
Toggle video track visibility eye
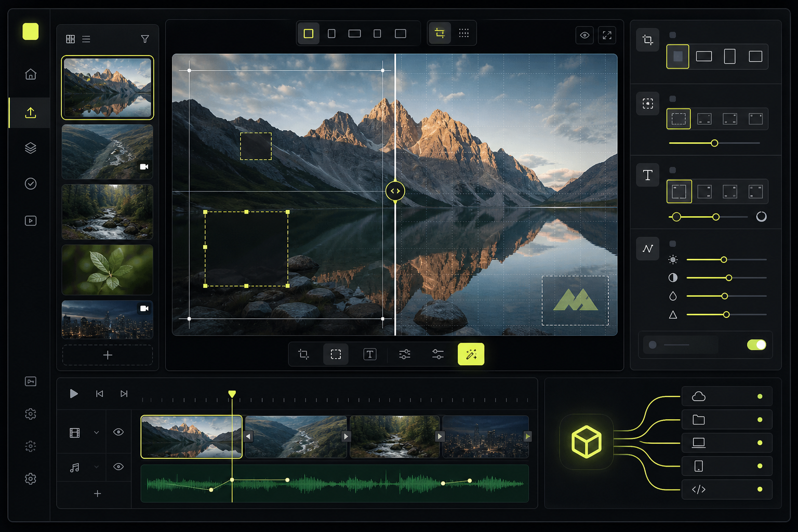point(118,432)
